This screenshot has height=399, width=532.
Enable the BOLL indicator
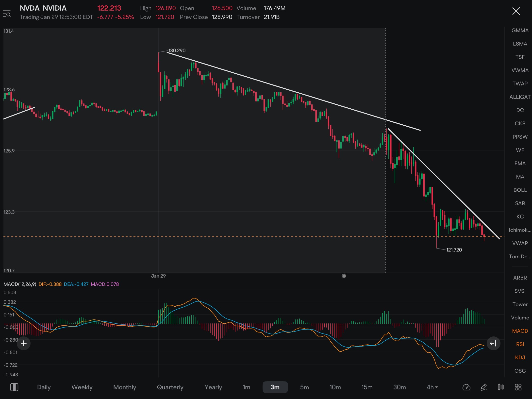(520, 190)
